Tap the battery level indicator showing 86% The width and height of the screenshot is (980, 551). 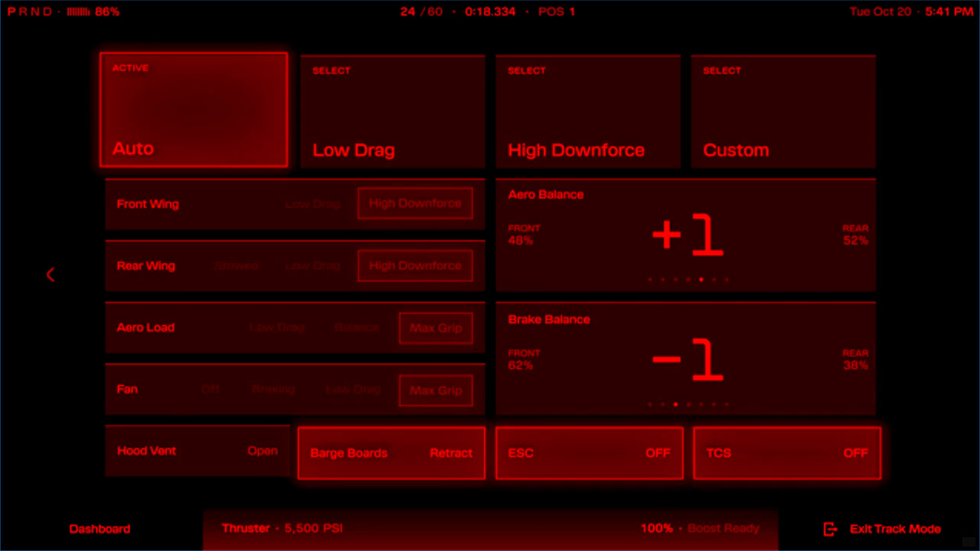point(93,11)
